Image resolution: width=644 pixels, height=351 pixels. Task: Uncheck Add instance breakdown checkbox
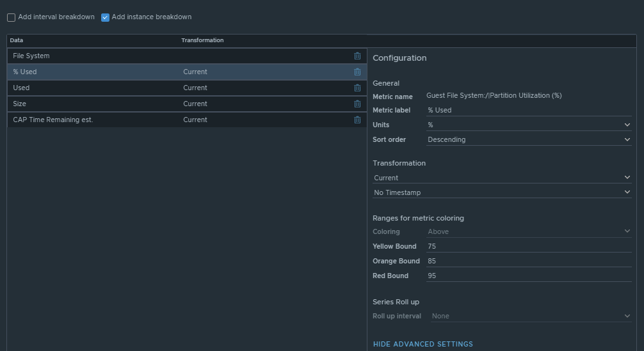(106, 17)
